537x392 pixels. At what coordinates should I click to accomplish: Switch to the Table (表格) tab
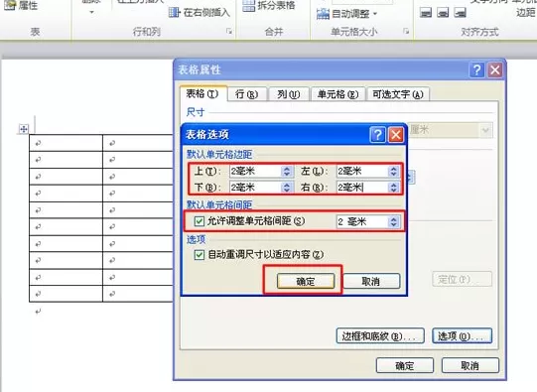(202, 94)
